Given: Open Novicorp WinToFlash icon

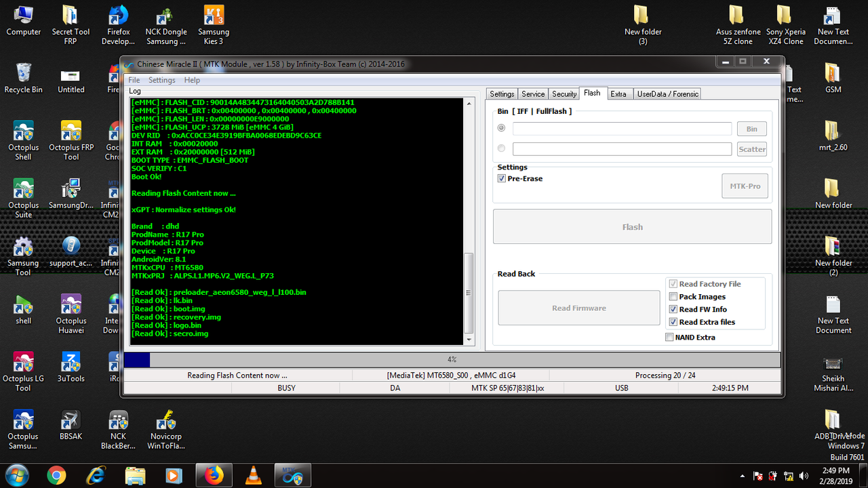Looking at the screenshot, I should tap(166, 429).
